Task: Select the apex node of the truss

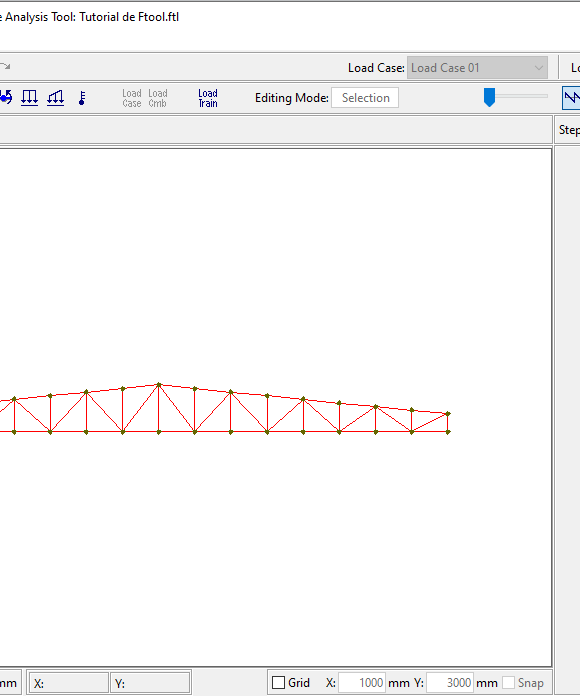Action: [158, 385]
